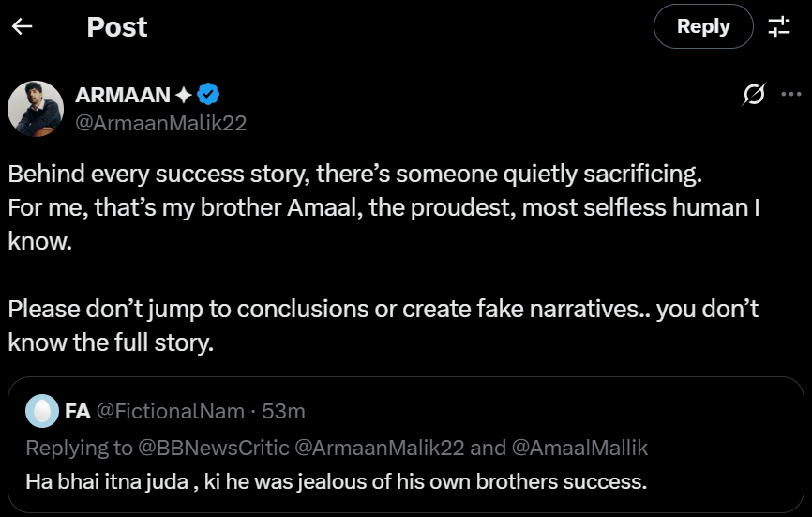Image resolution: width=812 pixels, height=517 pixels.
Task: Click the Grok circle-slash icon
Action: 753,94
